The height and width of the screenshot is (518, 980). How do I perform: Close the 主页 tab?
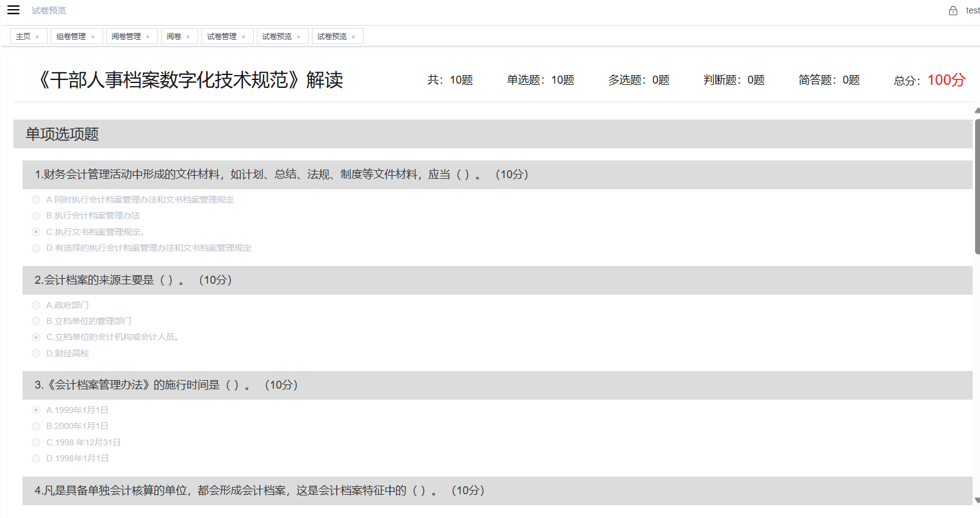pyautogui.click(x=37, y=37)
